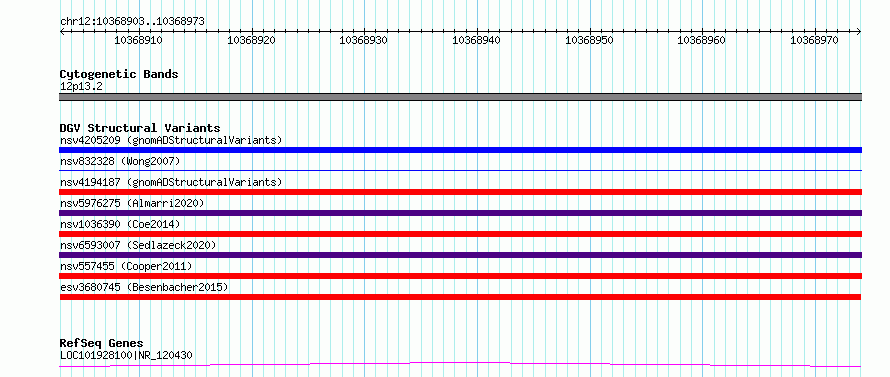Select nsv1036390 (Coe2014) label
Viewport: 890px width, 377px height.
click(x=120, y=224)
